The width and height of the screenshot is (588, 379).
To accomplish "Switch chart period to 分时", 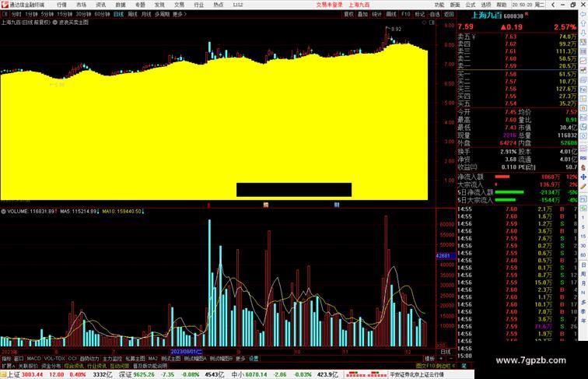I will point(16,14).
